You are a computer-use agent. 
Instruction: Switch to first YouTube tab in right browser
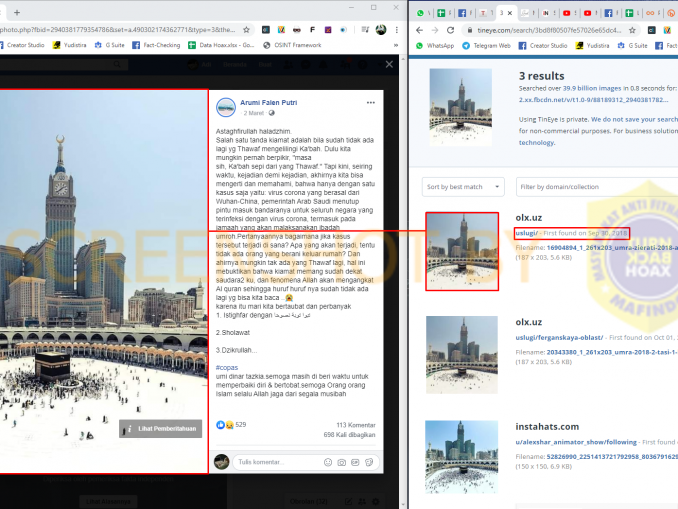[x=566, y=13]
